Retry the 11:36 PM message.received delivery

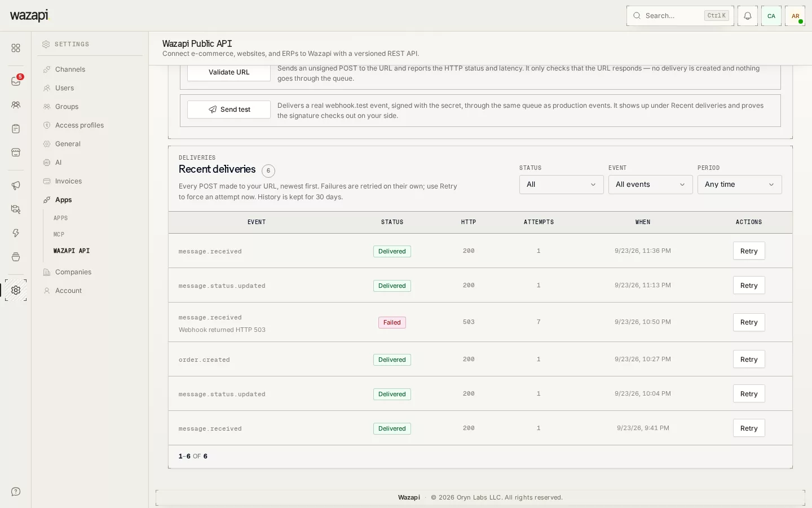point(749,251)
